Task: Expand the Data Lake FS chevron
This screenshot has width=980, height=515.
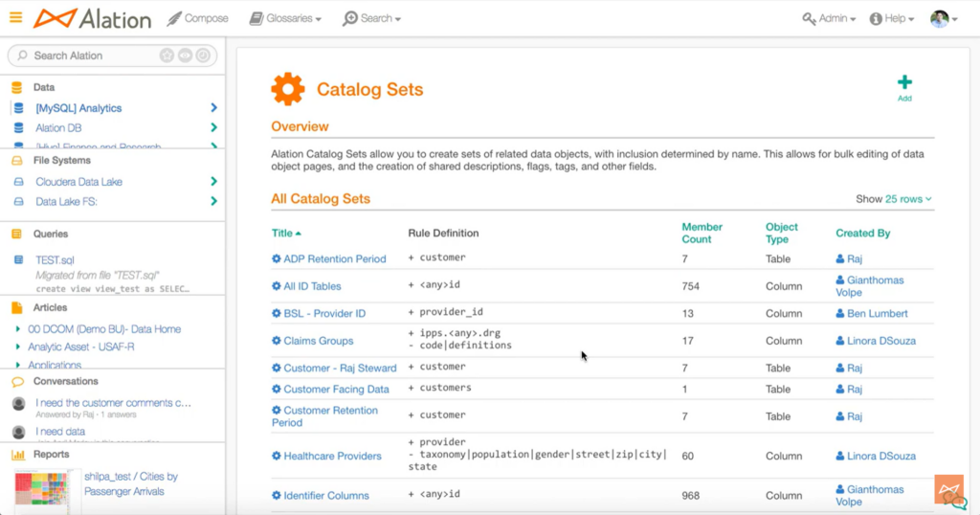Action: 213,201
